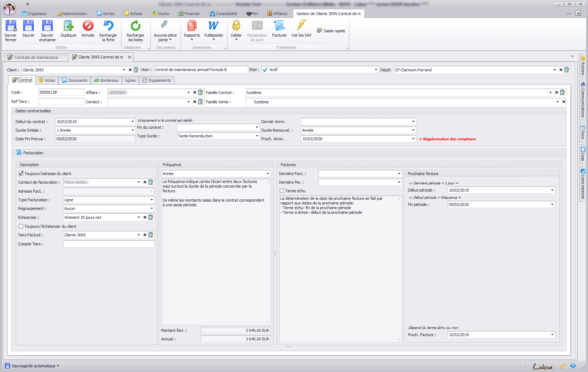The height and width of the screenshot is (372, 588).
Task: Open Sauvegarde automatique dropdown
Action: (x=32, y=366)
